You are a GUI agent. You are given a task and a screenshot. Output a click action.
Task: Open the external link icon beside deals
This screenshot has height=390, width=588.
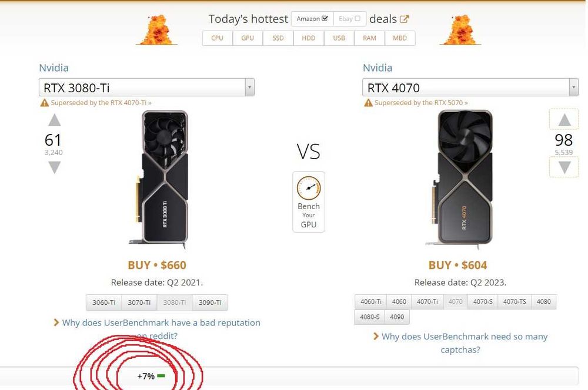tap(405, 19)
